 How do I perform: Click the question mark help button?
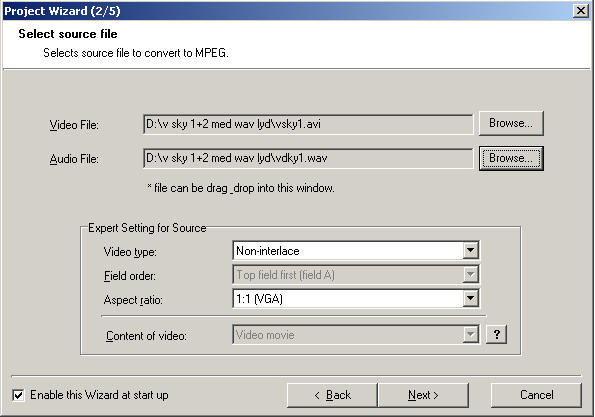click(x=496, y=334)
